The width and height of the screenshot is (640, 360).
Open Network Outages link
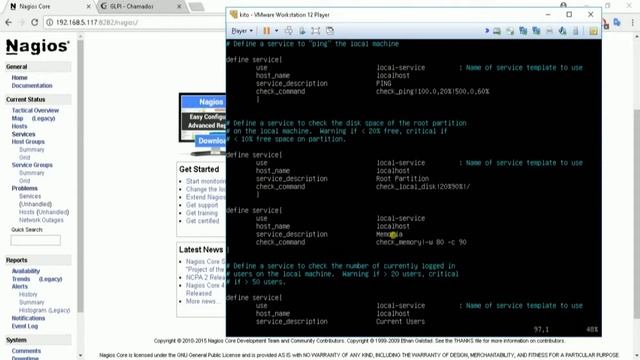(x=41, y=220)
